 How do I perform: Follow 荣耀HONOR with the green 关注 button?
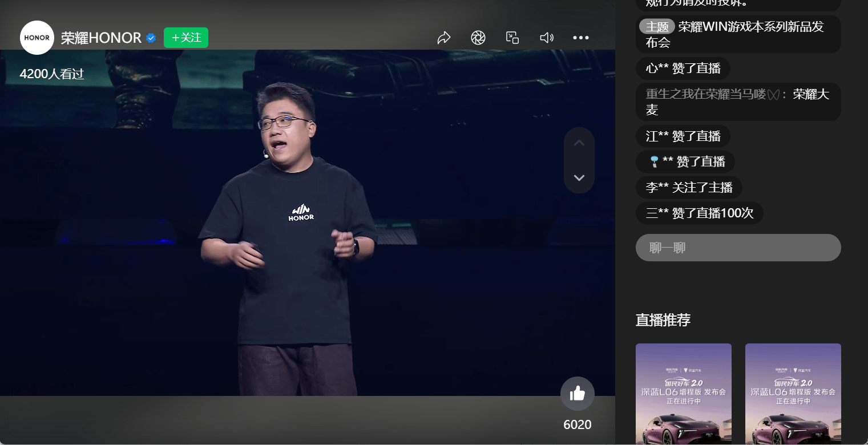coord(186,38)
